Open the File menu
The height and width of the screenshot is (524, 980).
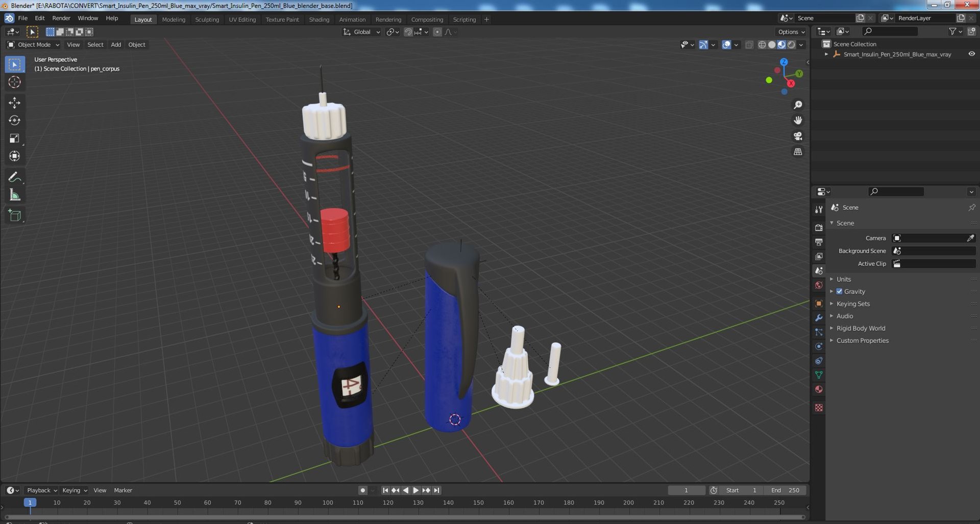point(22,18)
